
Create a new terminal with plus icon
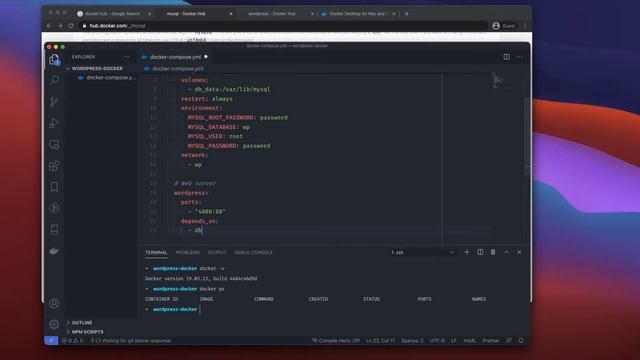click(x=467, y=252)
